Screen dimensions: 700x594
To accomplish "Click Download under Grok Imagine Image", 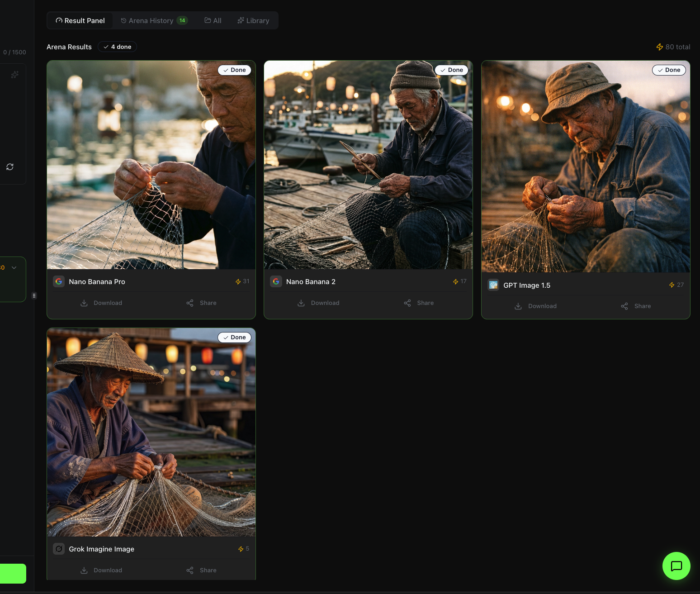I will click(x=108, y=570).
